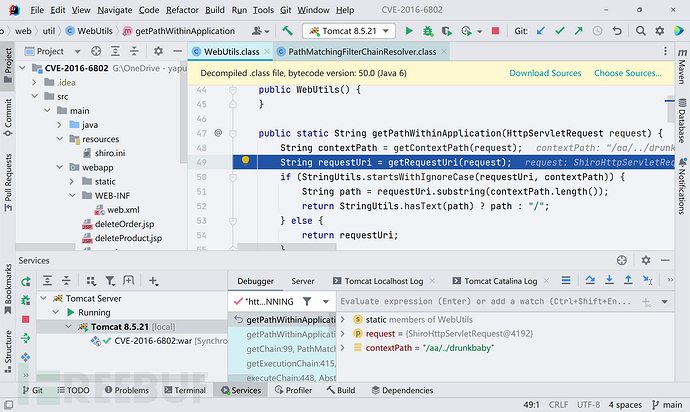690x412 pixels.
Task: Click Step Into debugger icon
Action: (x=609, y=280)
